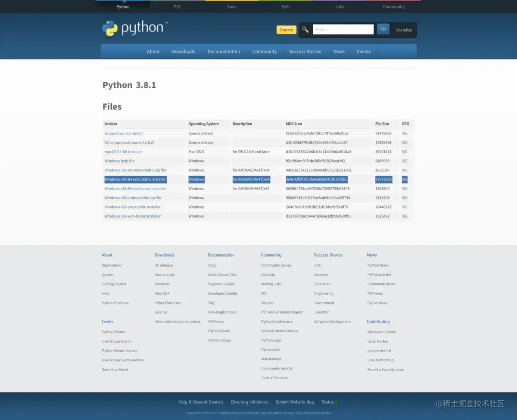Screen dimensions: 517x420
Task: Open the Events navigation menu
Action: point(364,51)
